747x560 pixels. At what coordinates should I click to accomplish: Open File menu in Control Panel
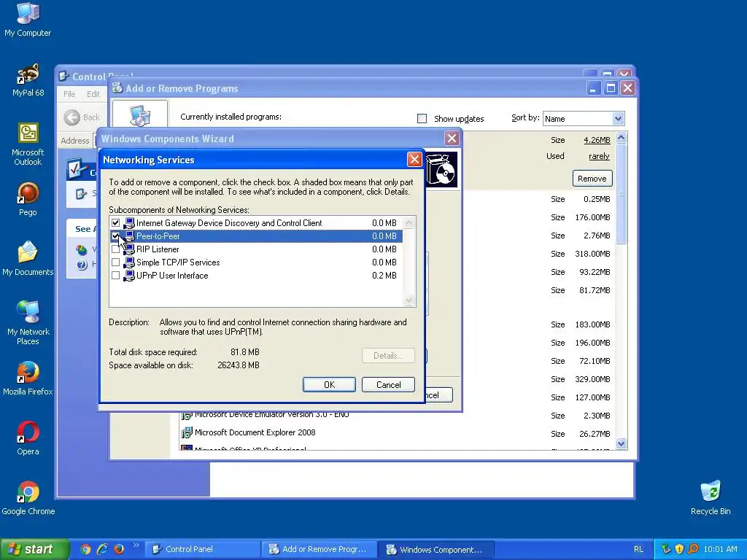(69, 94)
